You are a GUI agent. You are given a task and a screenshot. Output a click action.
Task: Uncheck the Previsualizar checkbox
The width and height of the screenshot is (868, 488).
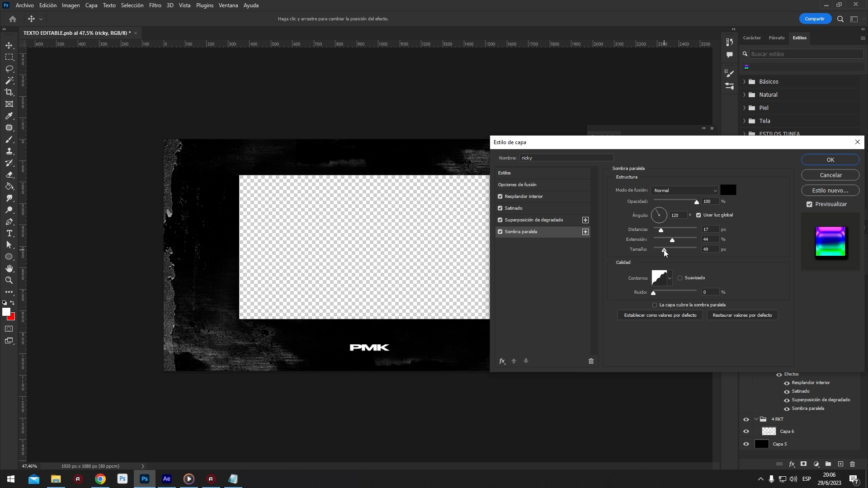tap(809, 204)
